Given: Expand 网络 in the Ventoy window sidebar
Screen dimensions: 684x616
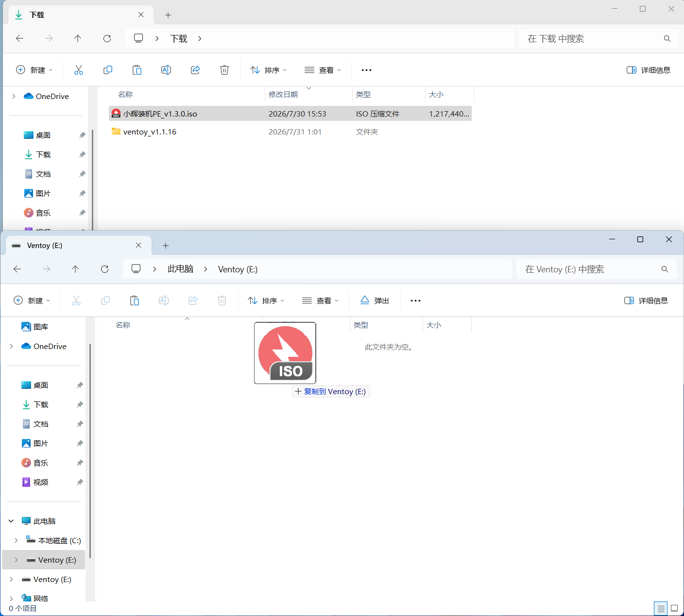Looking at the screenshot, I should point(11,599).
